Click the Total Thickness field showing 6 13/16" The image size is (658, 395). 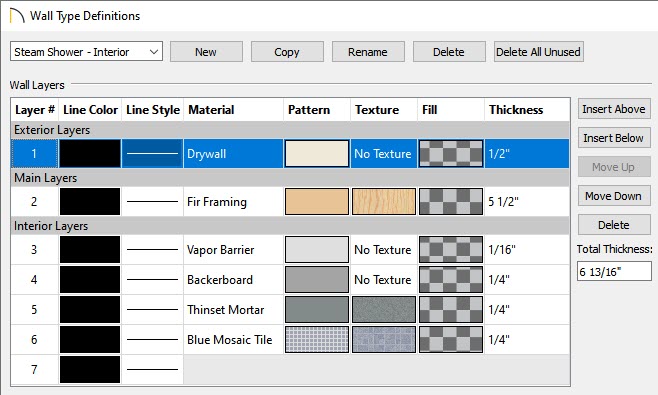tap(614, 271)
